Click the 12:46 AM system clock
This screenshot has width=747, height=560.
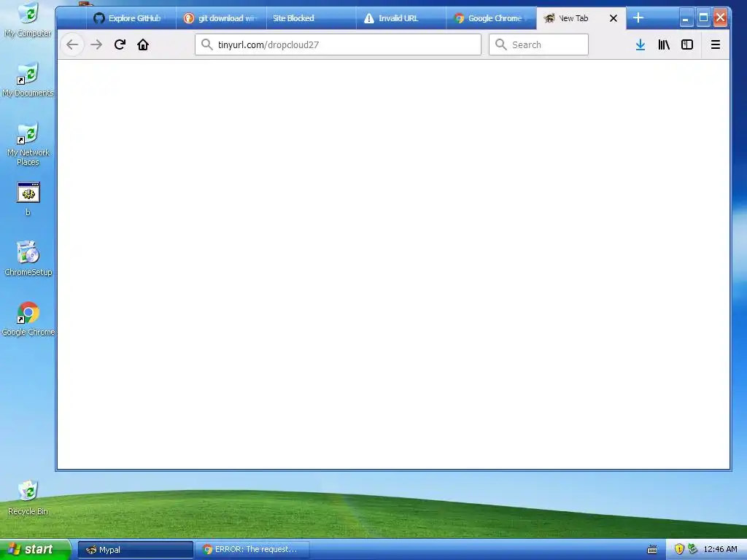pos(720,549)
